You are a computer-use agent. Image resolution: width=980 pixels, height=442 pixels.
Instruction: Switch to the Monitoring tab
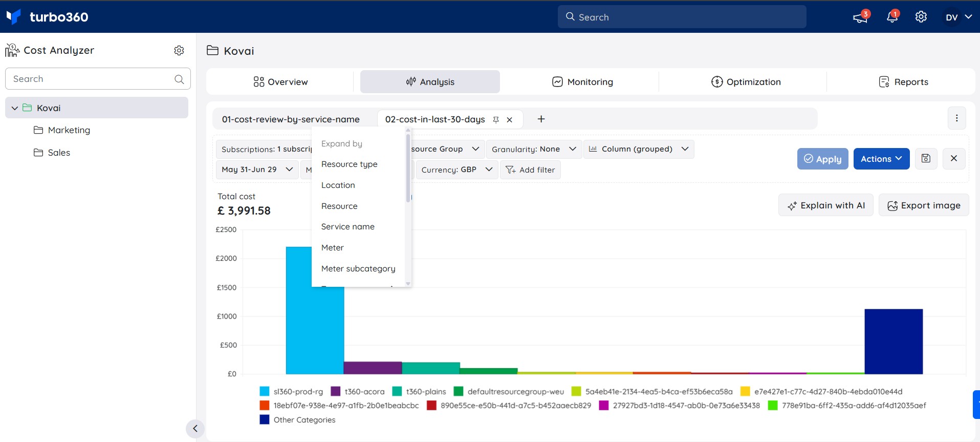pyautogui.click(x=582, y=82)
